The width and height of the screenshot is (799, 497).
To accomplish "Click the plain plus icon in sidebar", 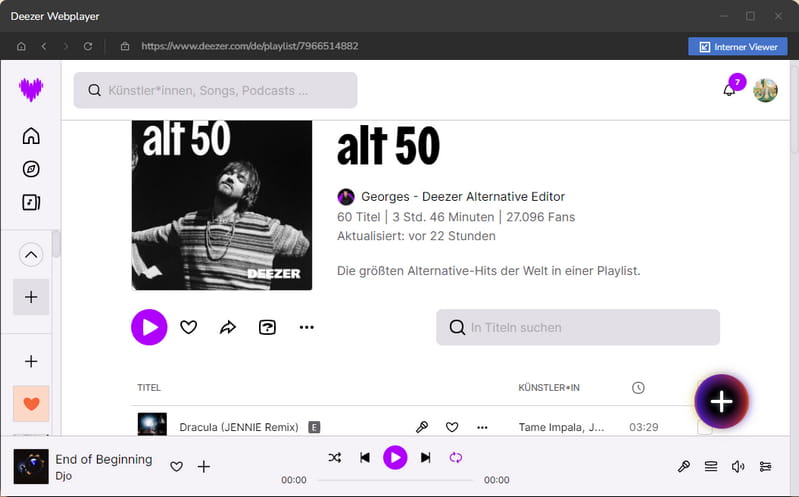I will click(x=31, y=361).
